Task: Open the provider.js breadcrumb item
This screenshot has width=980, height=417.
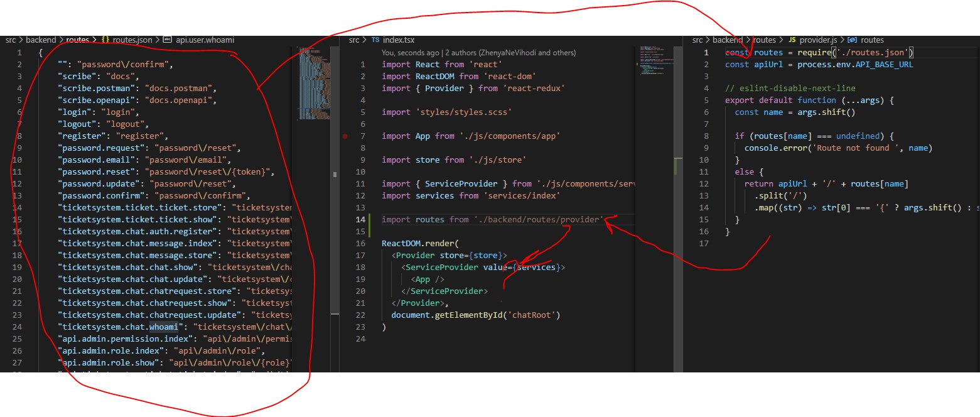Action: 817,40
